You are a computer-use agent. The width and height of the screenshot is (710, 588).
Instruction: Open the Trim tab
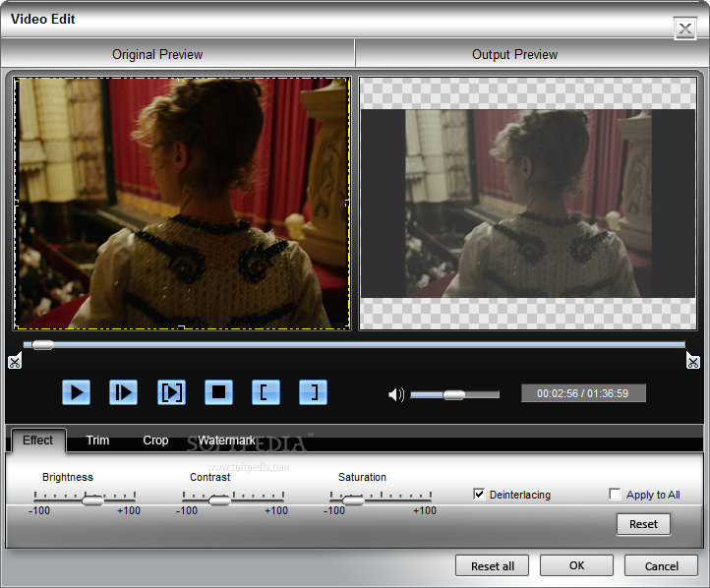point(97,440)
